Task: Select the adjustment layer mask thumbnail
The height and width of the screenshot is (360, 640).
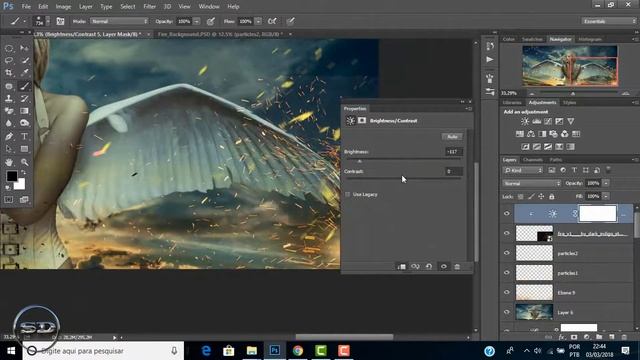Action: click(598, 213)
